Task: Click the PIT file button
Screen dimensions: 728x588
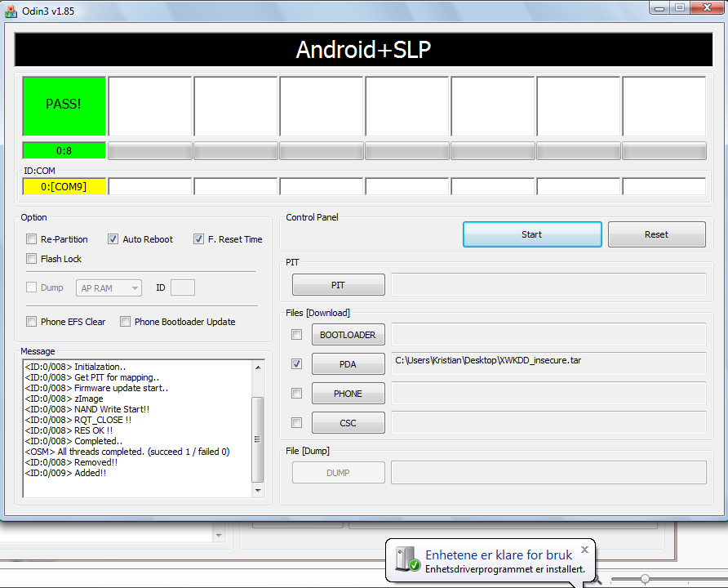Action: point(339,285)
